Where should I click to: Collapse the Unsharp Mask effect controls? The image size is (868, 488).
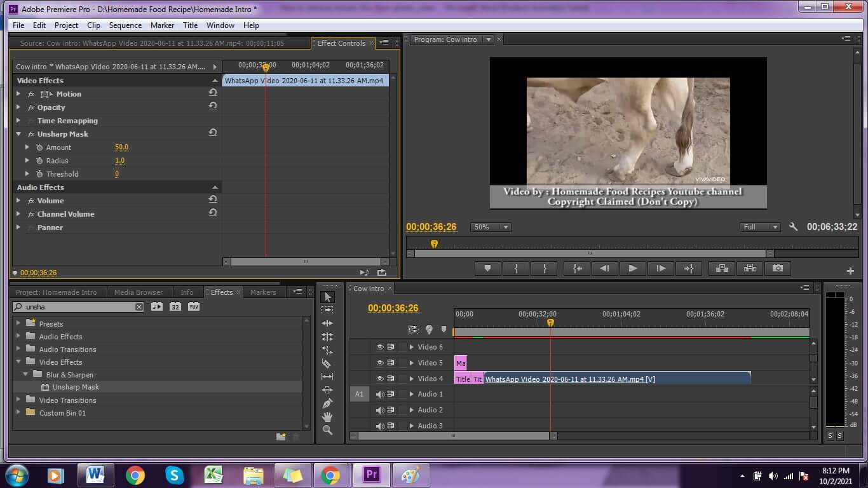(x=18, y=134)
